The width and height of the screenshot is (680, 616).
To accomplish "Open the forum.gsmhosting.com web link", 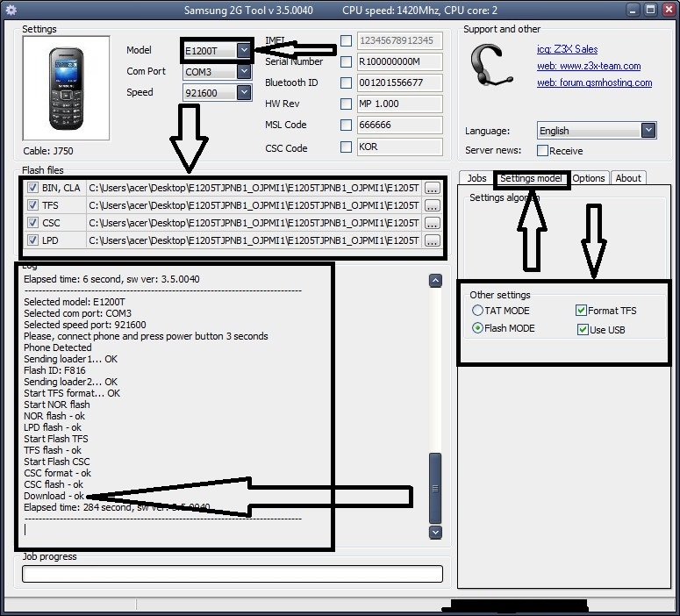I will pyautogui.click(x=594, y=82).
